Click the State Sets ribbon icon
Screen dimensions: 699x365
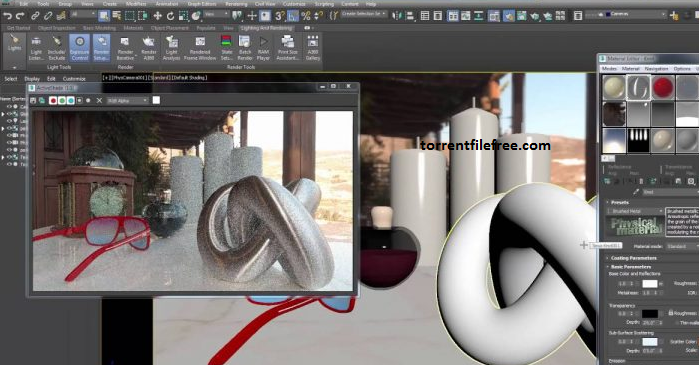pyautogui.click(x=226, y=48)
